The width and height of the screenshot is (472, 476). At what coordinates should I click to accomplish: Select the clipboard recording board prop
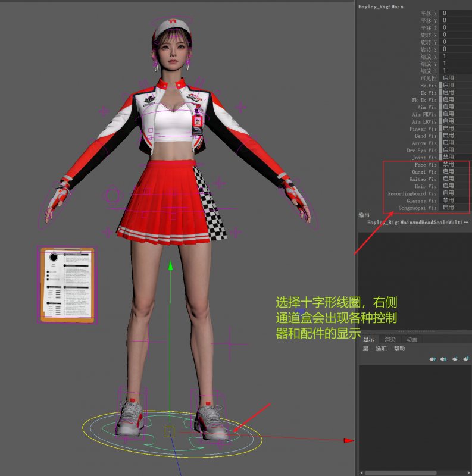(x=67, y=285)
